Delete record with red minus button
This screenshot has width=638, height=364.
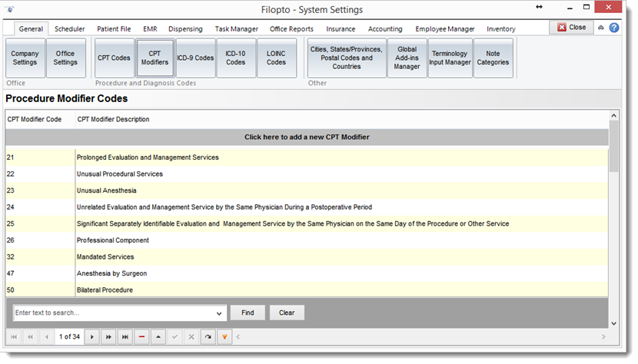(x=141, y=337)
